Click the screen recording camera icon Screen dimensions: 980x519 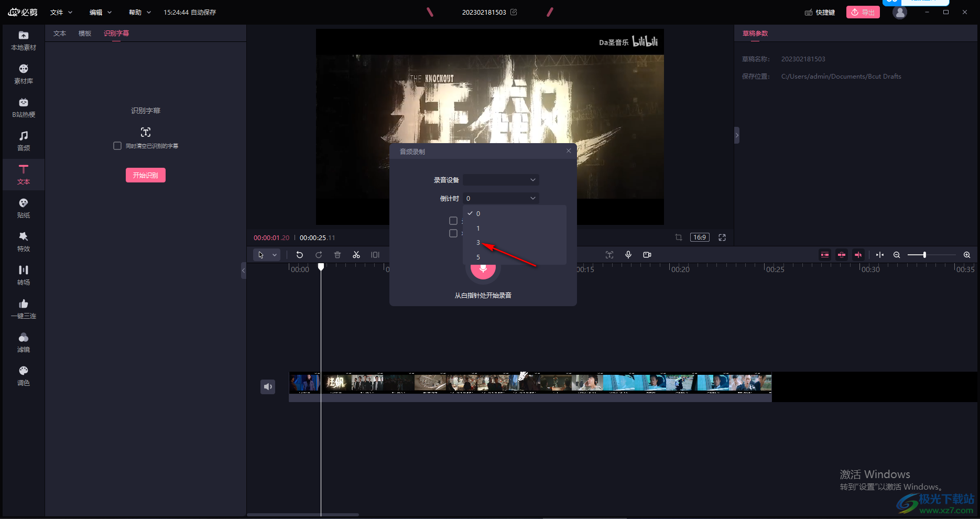647,255
